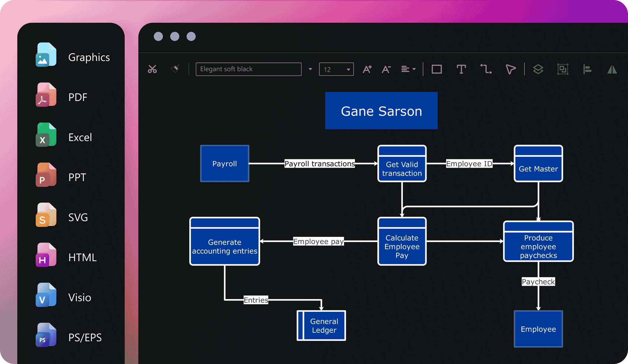Select the Generate accounting entries process

click(x=225, y=241)
